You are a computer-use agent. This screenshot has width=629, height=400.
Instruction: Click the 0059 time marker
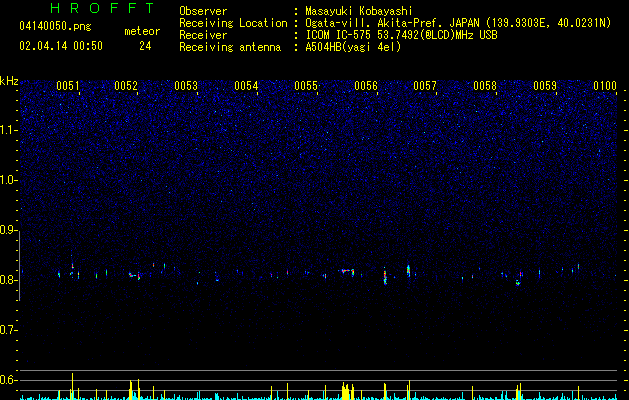tap(545, 86)
